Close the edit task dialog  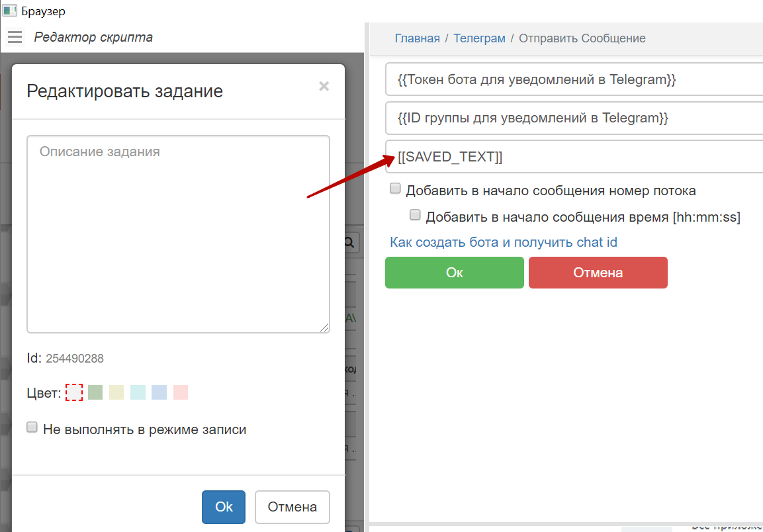coord(324,86)
